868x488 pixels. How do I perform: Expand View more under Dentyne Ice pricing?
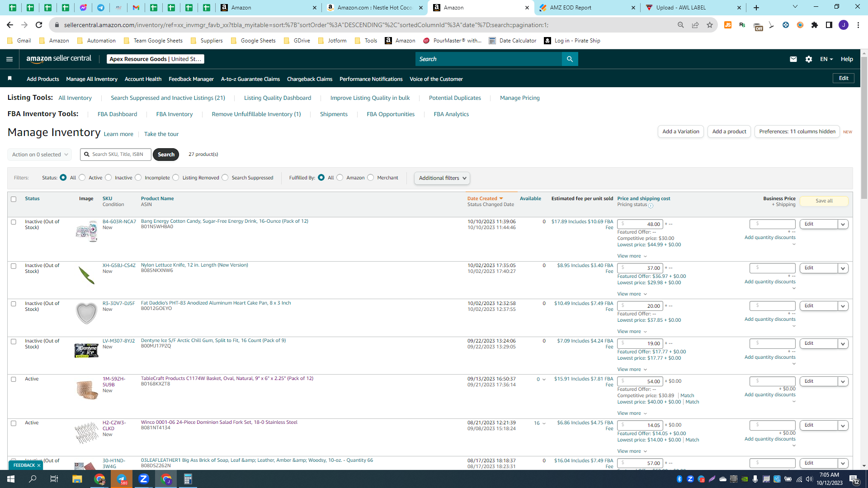click(x=632, y=370)
